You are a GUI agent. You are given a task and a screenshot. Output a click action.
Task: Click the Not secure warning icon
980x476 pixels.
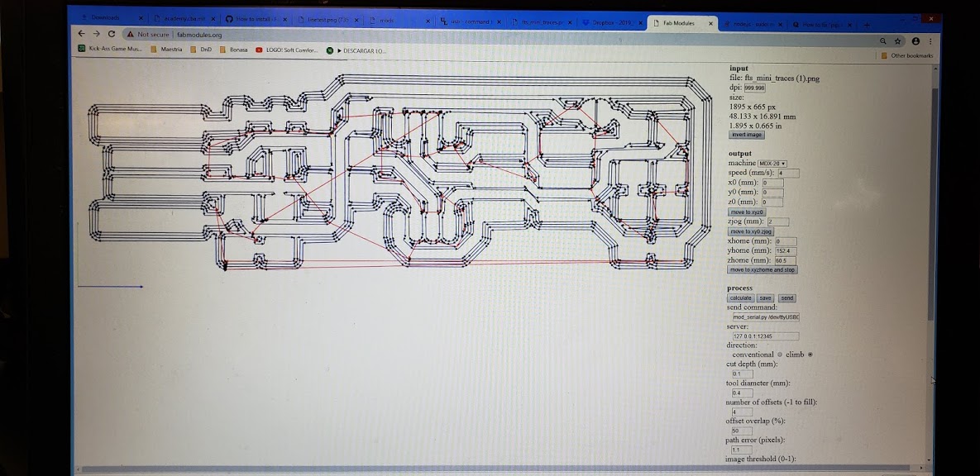[131, 35]
